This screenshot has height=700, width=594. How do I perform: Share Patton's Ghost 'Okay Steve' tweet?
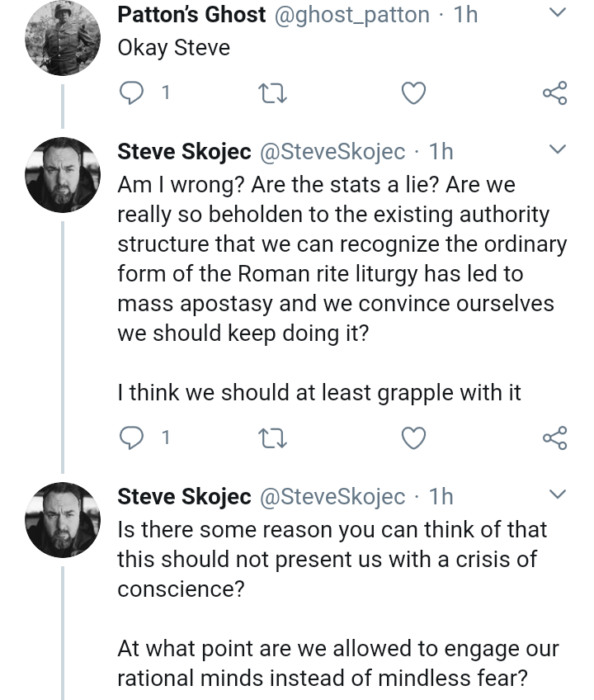[x=554, y=92]
